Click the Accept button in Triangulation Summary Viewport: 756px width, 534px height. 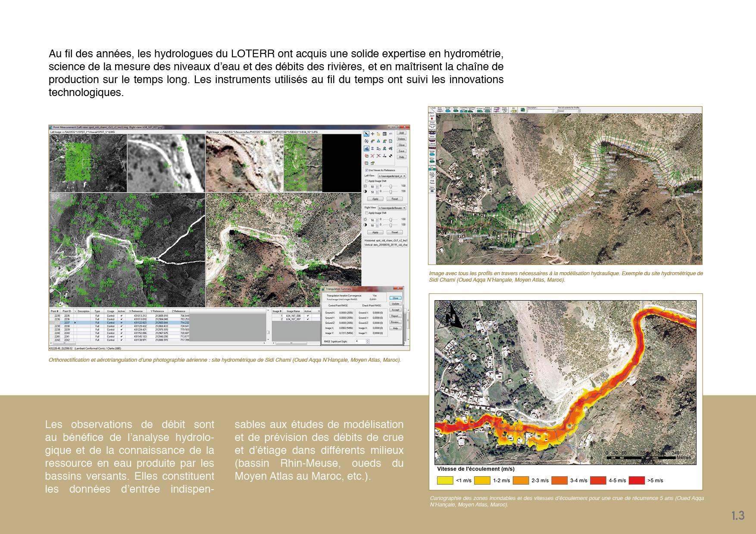click(395, 310)
